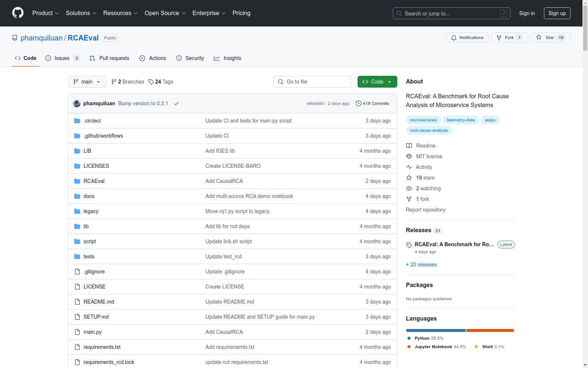The width and height of the screenshot is (588, 368).
Task: Switch to the Insights tab
Action: pyautogui.click(x=228, y=58)
